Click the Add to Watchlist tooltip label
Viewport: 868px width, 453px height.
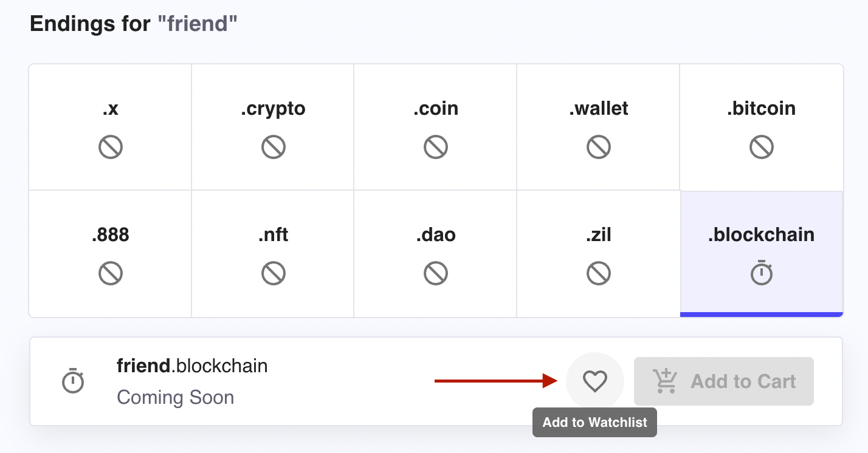[x=594, y=422]
